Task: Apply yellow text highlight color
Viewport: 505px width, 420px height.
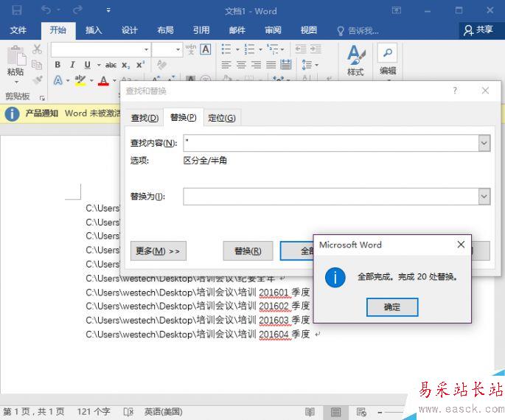Action: 80,80
